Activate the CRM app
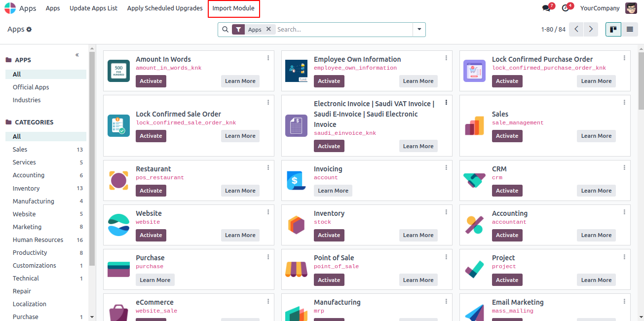 click(507, 191)
